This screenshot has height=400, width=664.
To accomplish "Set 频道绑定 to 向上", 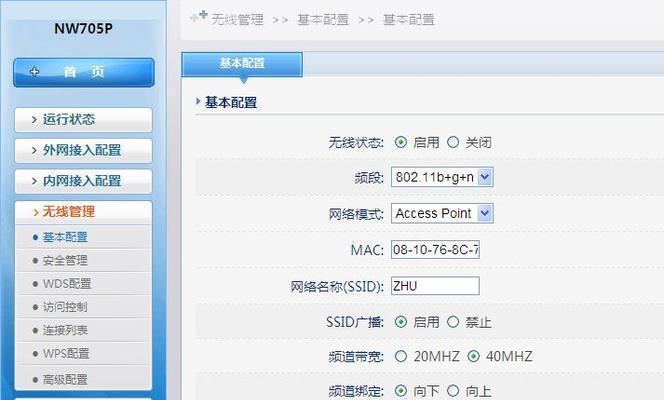I will (453, 390).
